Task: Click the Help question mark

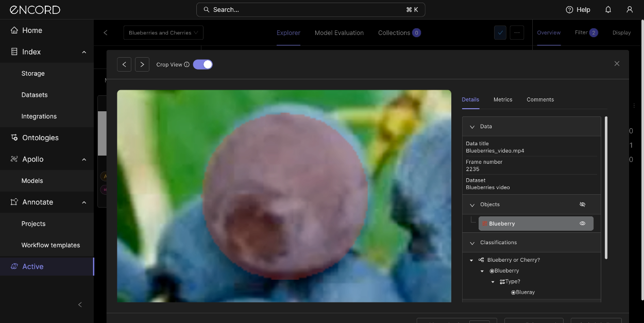Action: 569,10
